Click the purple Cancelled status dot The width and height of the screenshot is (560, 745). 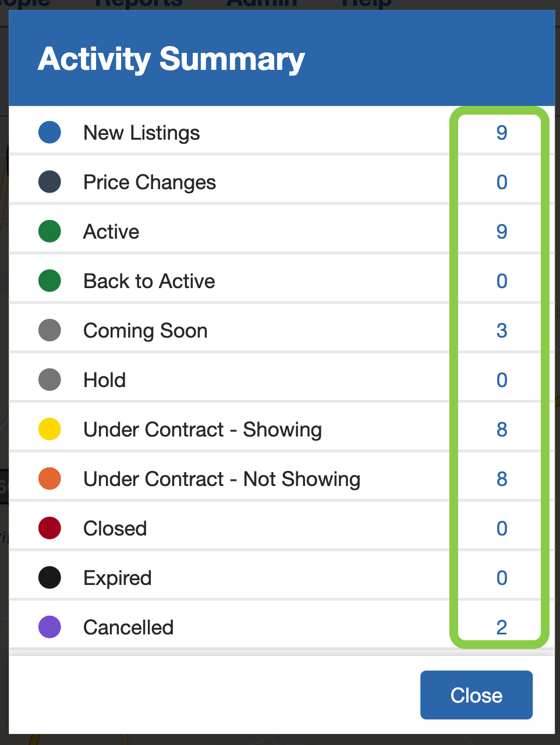click(50, 627)
